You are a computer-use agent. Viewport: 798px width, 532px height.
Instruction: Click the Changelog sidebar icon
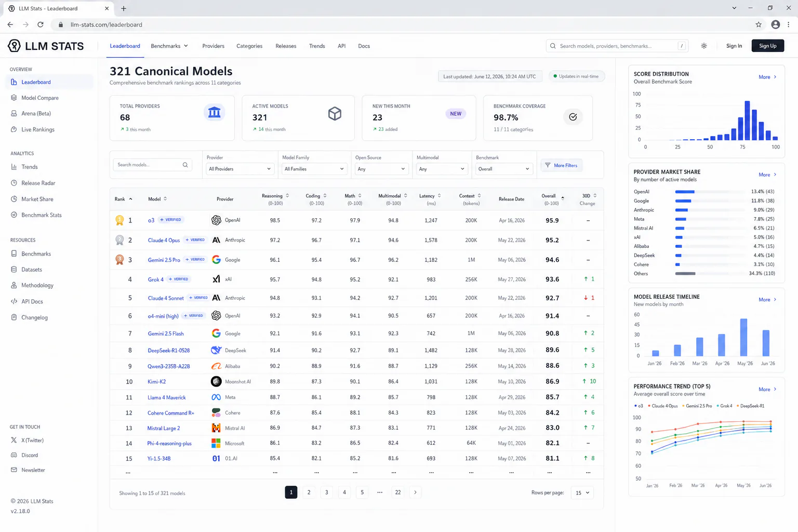(x=14, y=317)
